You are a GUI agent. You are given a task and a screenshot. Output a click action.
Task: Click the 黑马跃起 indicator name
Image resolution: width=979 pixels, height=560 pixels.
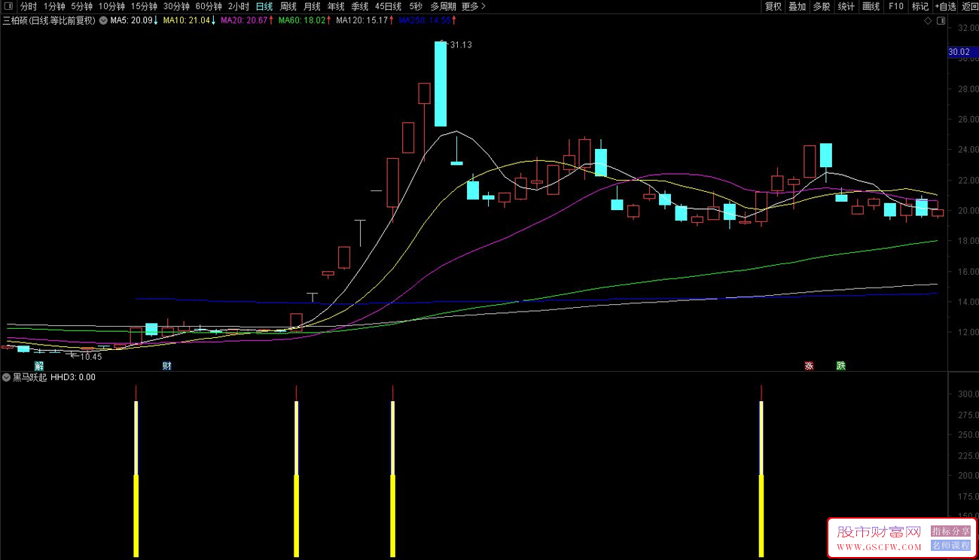30,377
